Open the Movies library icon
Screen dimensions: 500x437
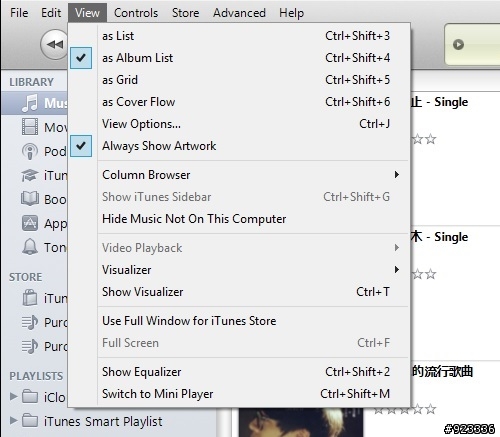[x=30, y=127]
